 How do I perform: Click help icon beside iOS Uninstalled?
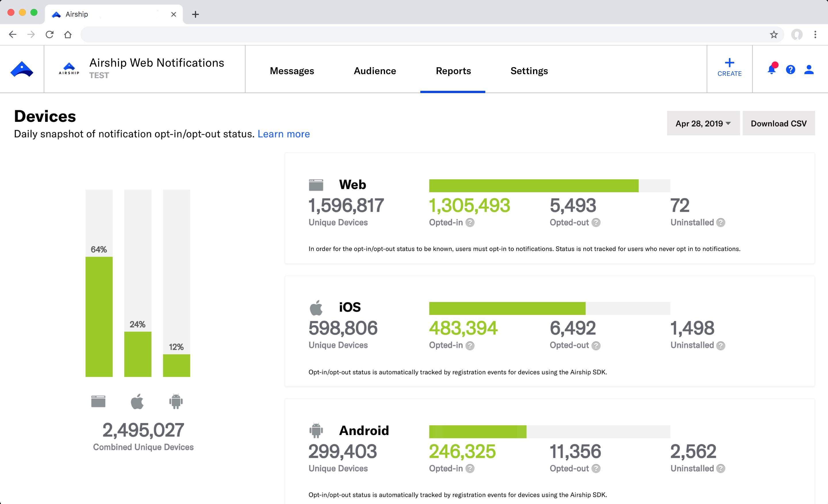(720, 345)
